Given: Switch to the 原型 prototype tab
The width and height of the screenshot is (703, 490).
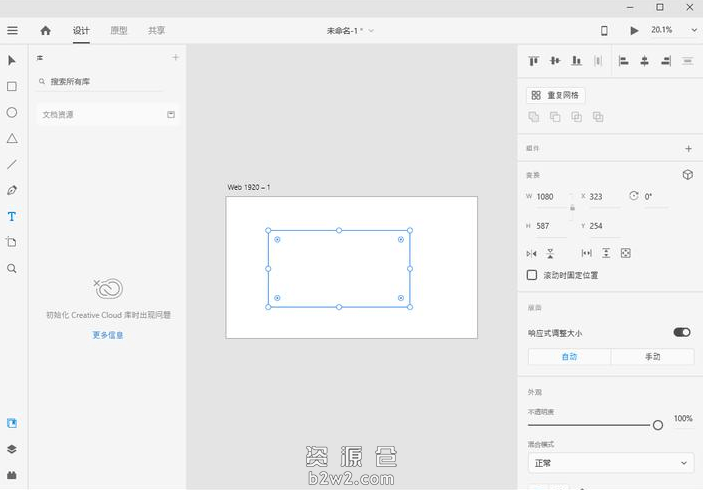Looking at the screenshot, I should point(118,31).
